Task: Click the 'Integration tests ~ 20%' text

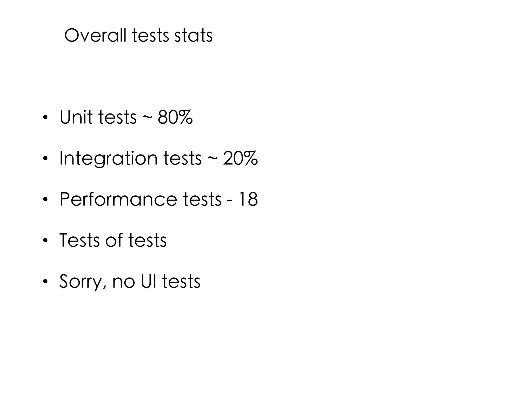Action: pyautogui.click(x=159, y=159)
